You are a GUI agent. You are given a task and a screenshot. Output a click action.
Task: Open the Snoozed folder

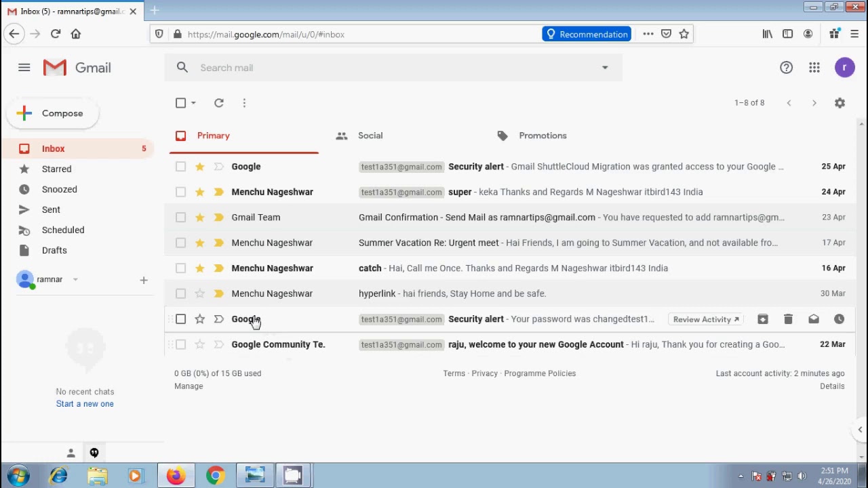tap(78, 189)
